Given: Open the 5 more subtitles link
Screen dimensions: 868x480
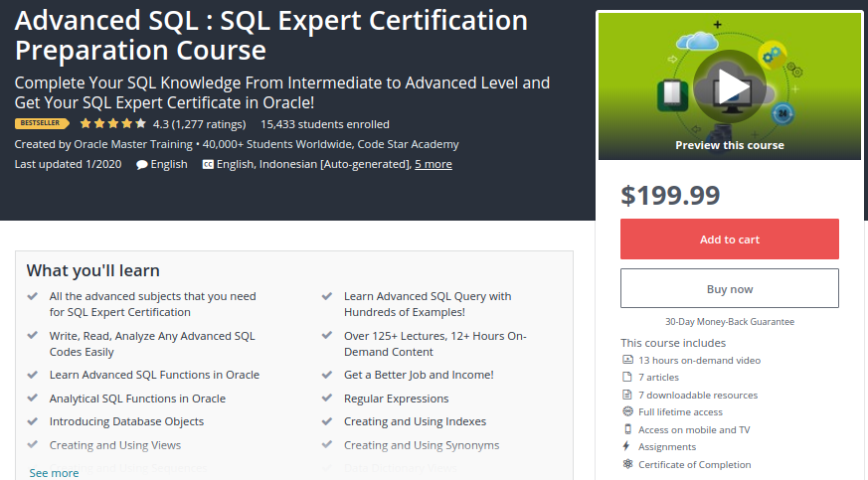Looking at the screenshot, I should click(x=434, y=164).
